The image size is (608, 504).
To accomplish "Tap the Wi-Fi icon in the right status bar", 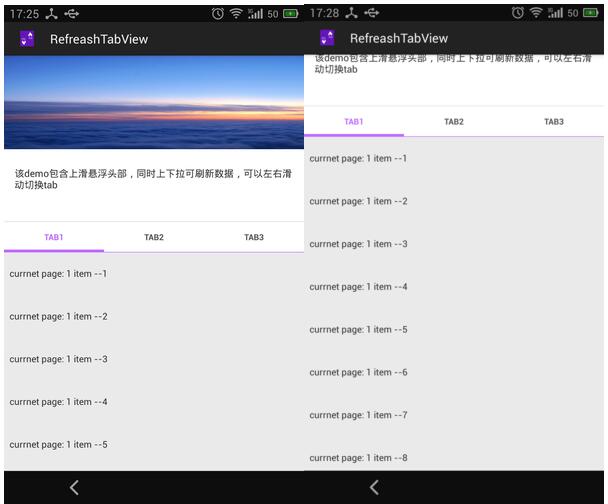I will [x=535, y=14].
